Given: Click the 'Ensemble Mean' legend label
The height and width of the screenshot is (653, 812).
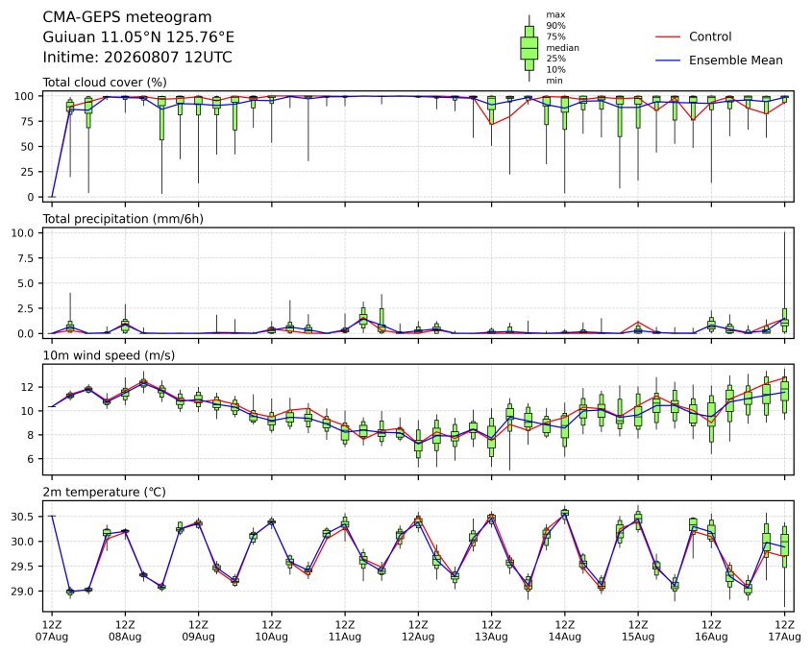Looking at the screenshot, I should tap(735, 60).
